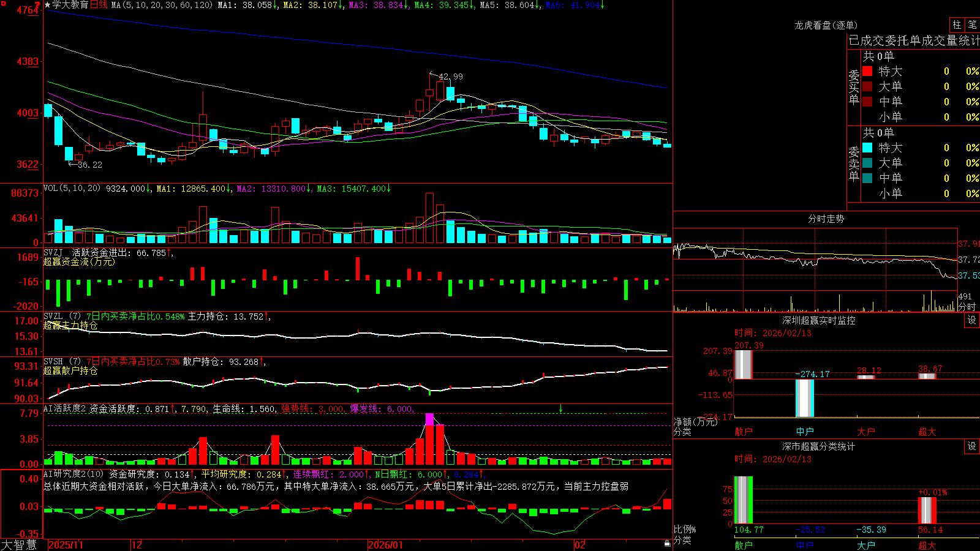Click the green 散户 bar in 深市超赢分类统计

744,500
